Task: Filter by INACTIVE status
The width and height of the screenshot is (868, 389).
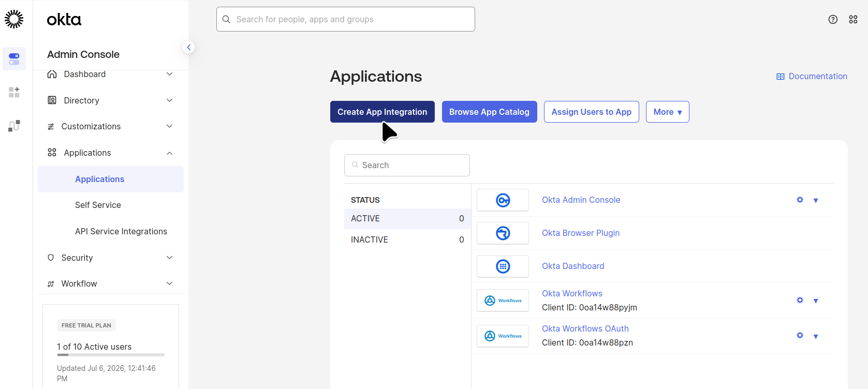Action: 407,240
